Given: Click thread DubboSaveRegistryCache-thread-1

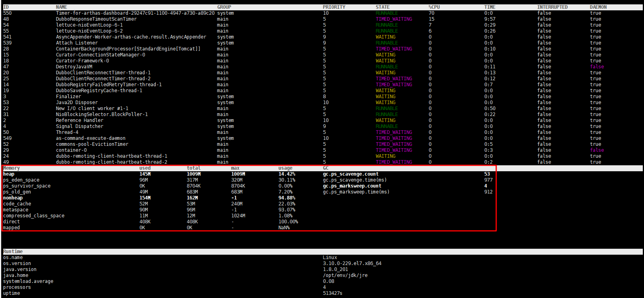Looking at the screenshot, I should pyautogui.click(x=99, y=91).
